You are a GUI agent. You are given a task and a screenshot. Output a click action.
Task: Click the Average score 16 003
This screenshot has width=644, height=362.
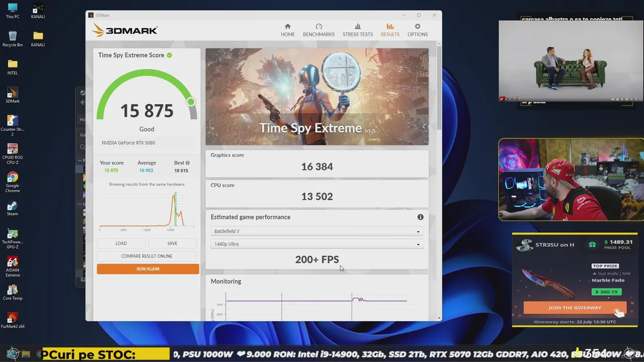coord(146,170)
